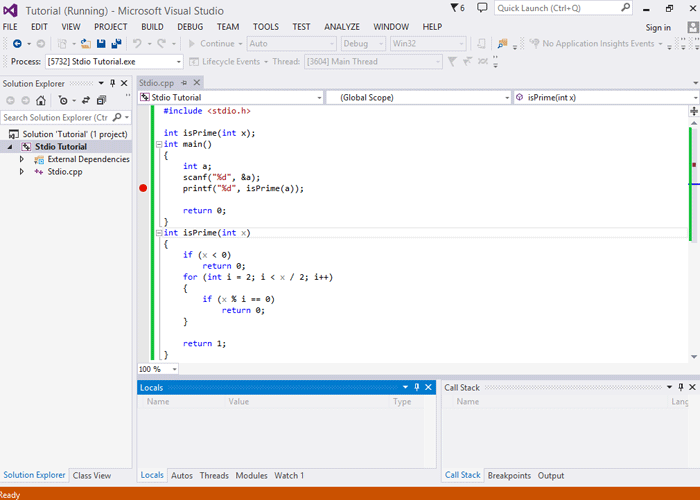
Task: Close the Stdio.cpp document tab
Action: [x=196, y=83]
